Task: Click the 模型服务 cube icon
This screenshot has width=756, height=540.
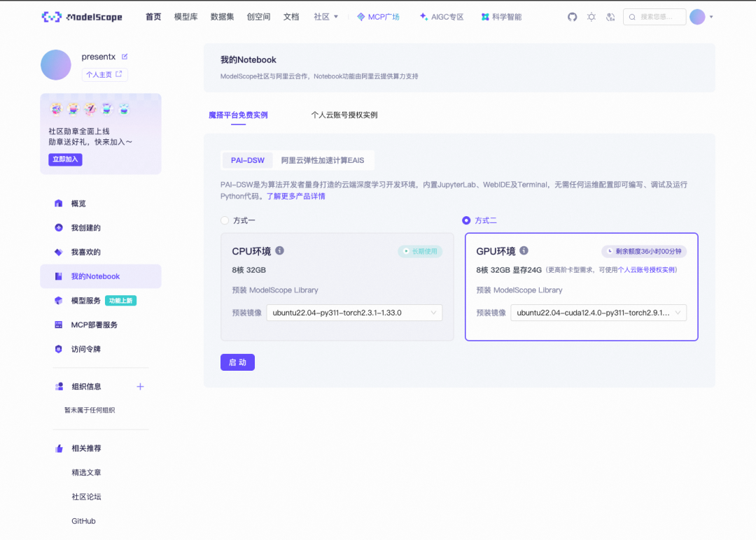Action: pos(58,301)
